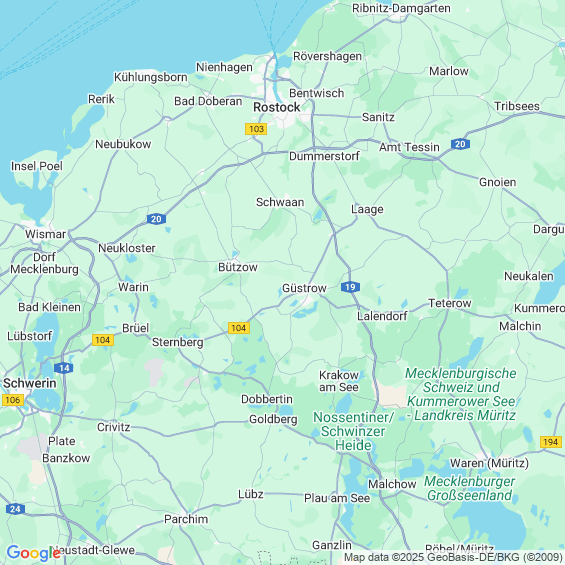Select the Bad Doberan town label
Viewport: 565px width, 565px height.
[208, 101]
